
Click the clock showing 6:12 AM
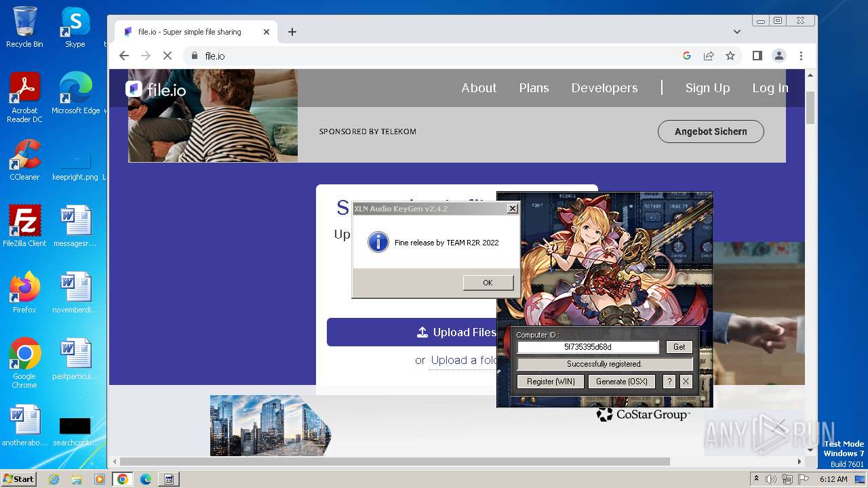pos(833,479)
